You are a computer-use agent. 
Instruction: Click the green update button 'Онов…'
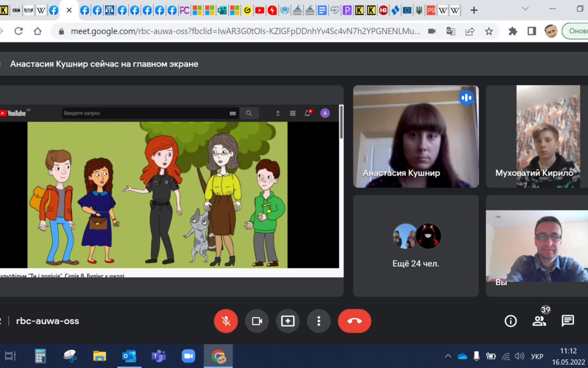[575, 31]
